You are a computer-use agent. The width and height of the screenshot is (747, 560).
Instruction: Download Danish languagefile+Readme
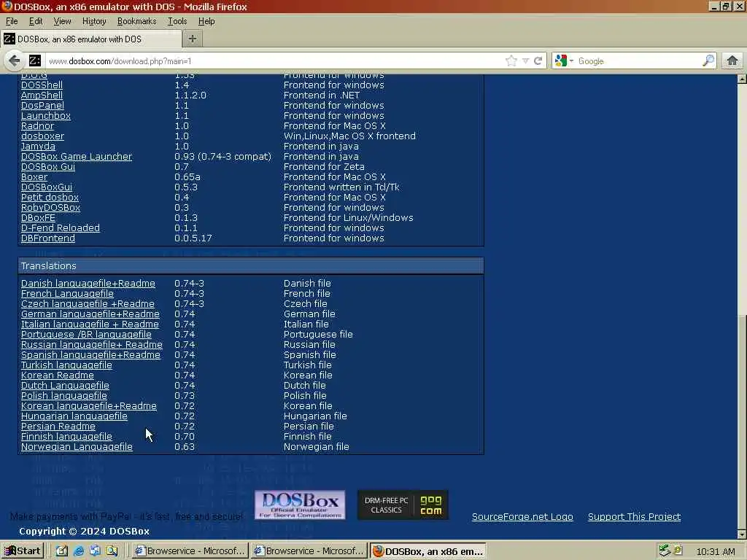(x=88, y=284)
